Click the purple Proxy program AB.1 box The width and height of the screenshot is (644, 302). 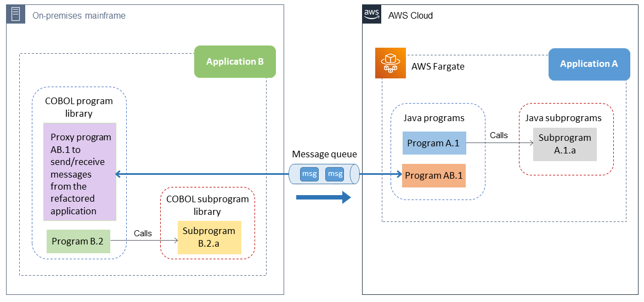80,172
